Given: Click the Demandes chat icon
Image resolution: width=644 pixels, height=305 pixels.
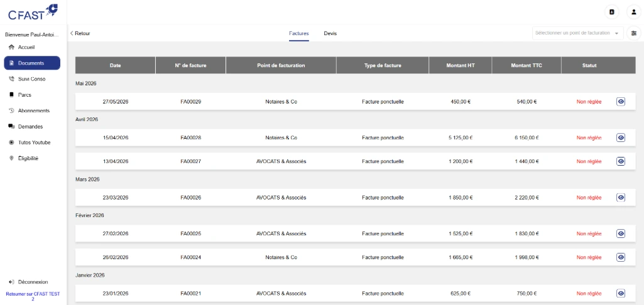Looking at the screenshot, I should pos(11,126).
